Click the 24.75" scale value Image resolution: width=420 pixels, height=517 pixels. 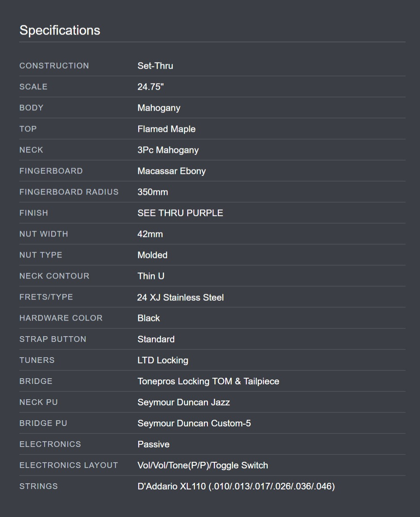coord(150,87)
